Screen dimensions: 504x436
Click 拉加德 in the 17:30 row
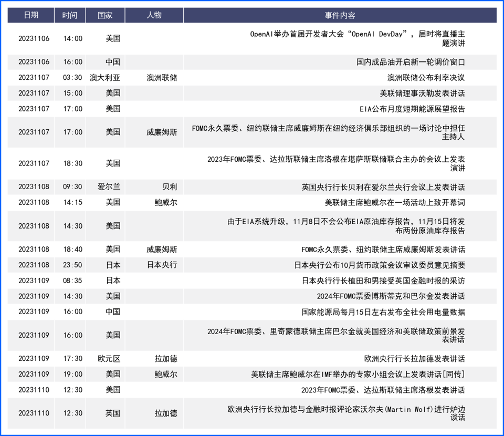tap(166, 359)
